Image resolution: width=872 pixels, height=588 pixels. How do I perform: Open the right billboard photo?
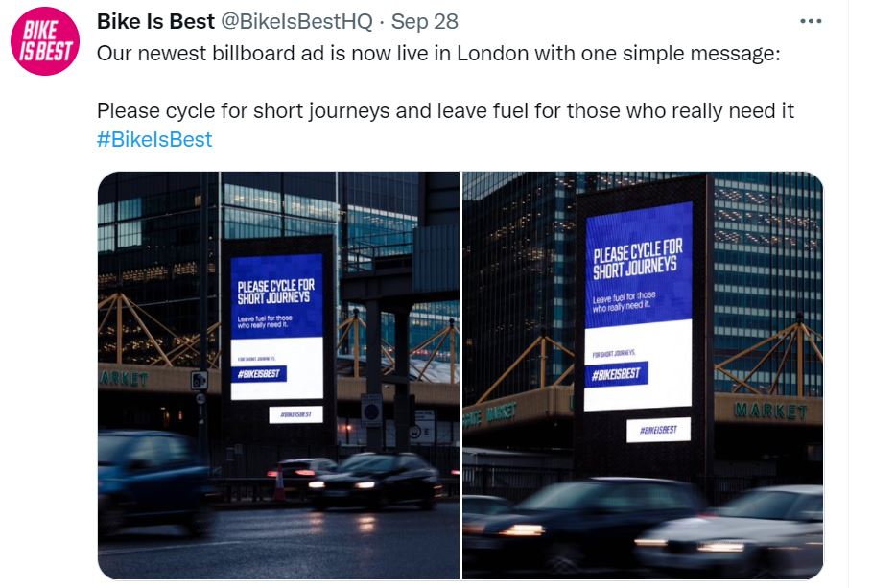[643, 375]
